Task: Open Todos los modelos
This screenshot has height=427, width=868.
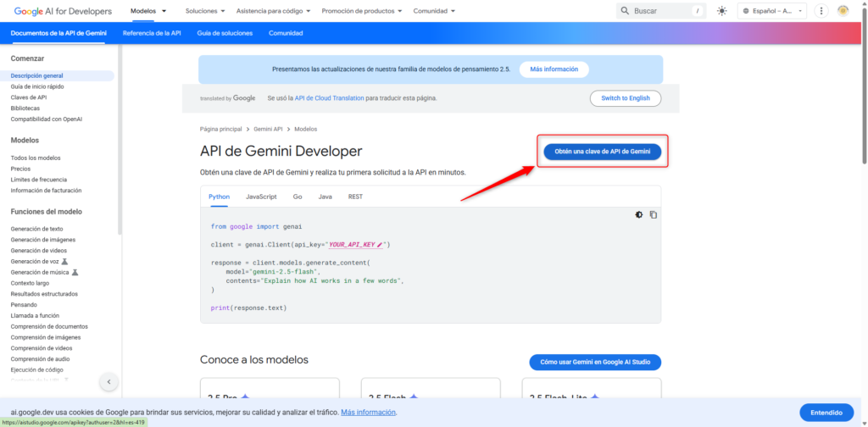Action: [36, 158]
